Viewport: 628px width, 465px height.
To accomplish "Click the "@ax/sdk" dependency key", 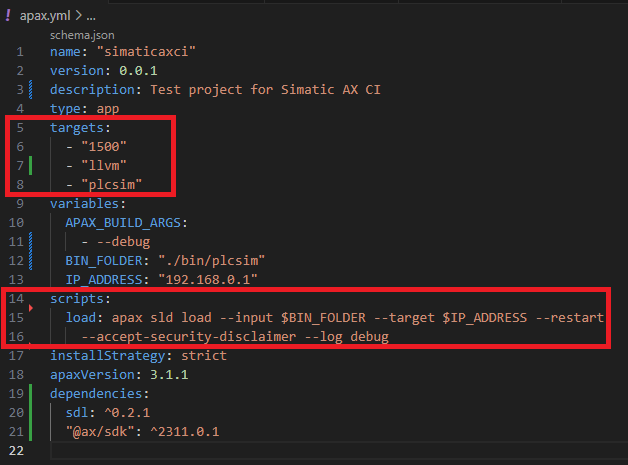I will (x=100, y=432).
